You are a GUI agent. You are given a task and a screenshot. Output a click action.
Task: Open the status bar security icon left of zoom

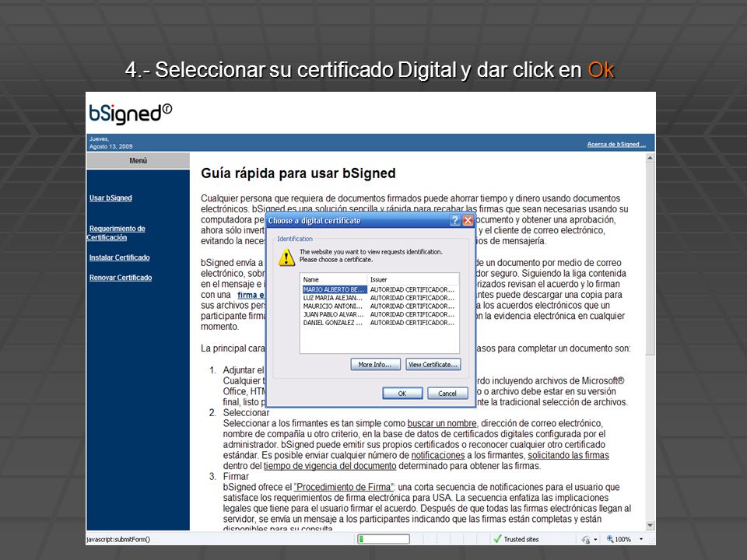click(x=586, y=539)
